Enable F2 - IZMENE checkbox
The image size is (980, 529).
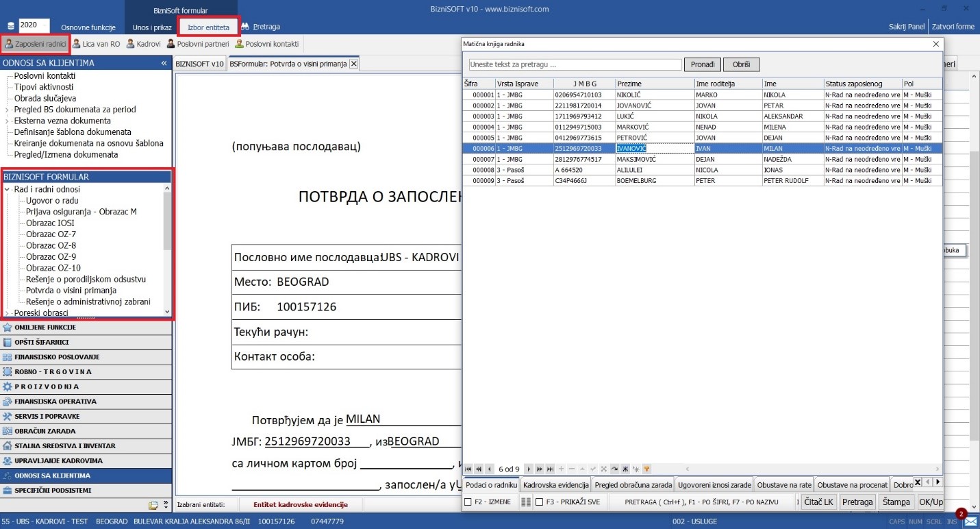click(x=468, y=502)
